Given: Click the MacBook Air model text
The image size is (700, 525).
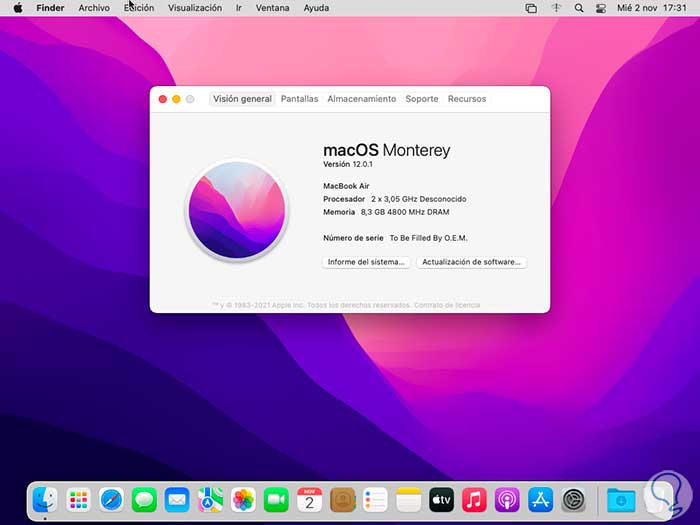Looking at the screenshot, I should (346, 186).
